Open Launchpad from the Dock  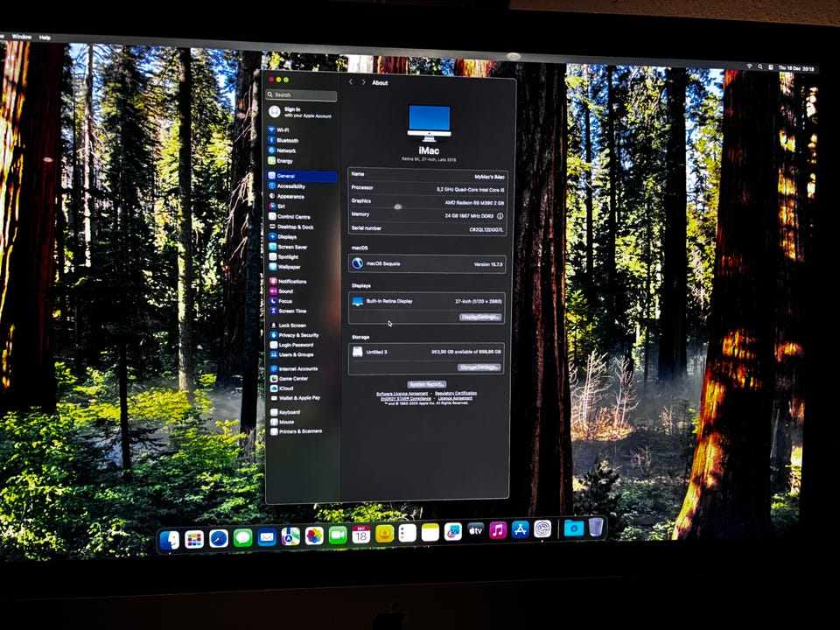pos(194,539)
